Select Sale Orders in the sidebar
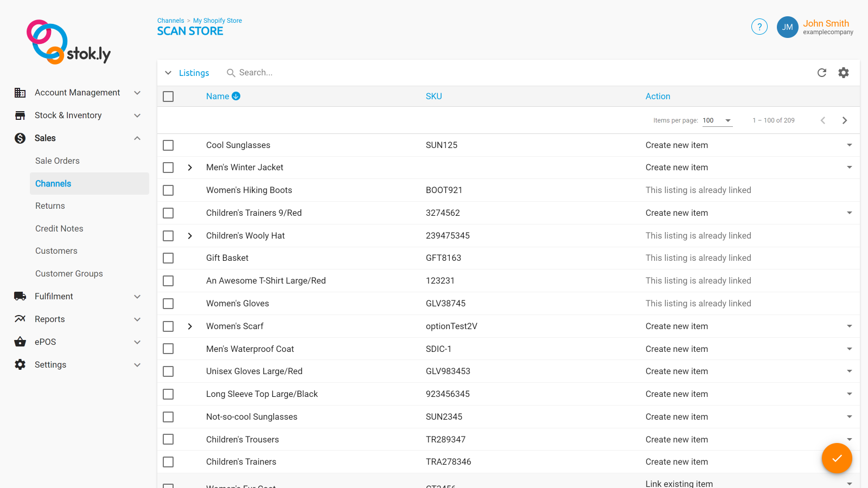 (x=57, y=160)
